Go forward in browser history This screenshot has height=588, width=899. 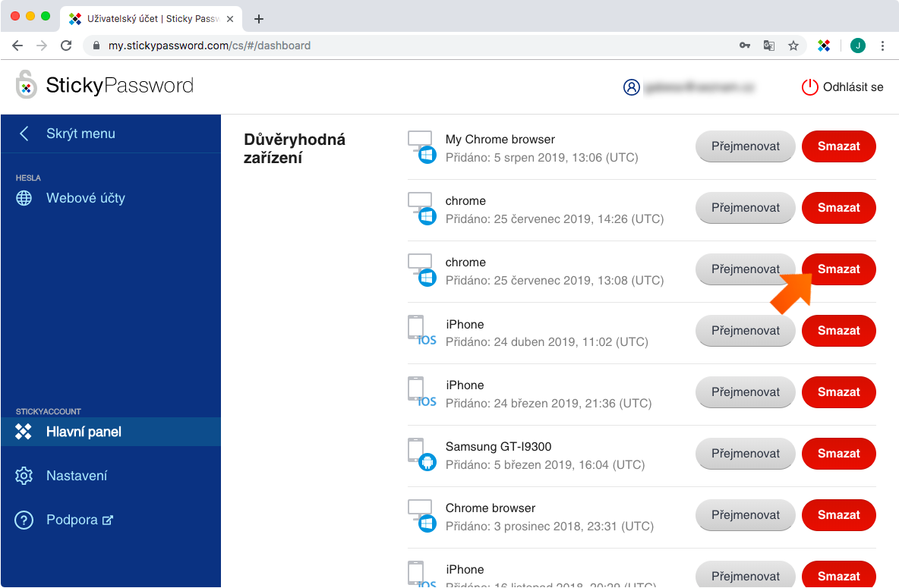point(42,46)
